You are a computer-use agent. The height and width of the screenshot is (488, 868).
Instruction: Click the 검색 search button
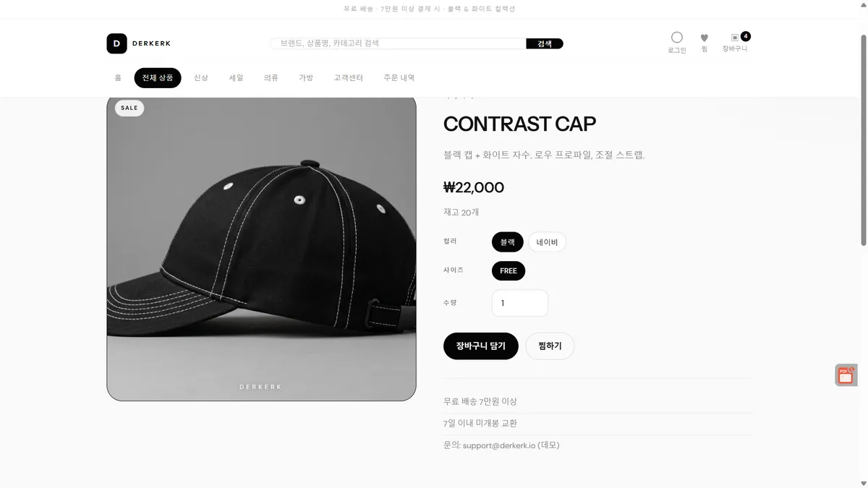(x=545, y=43)
